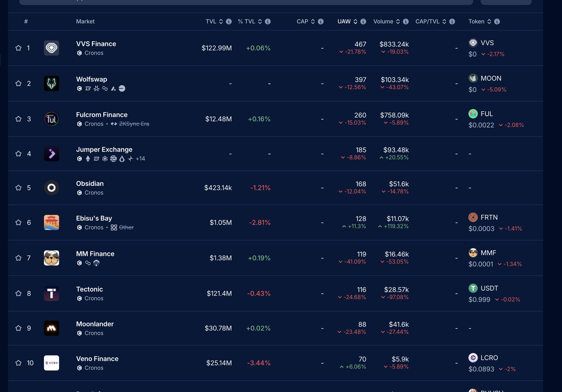Click the MOON token icon

click(x=473, y=78)
